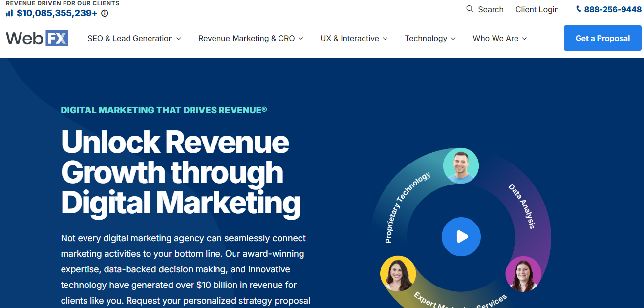Play the circular marketing video
The height and width of the screenshot is (308, 644).
(461, 237)
